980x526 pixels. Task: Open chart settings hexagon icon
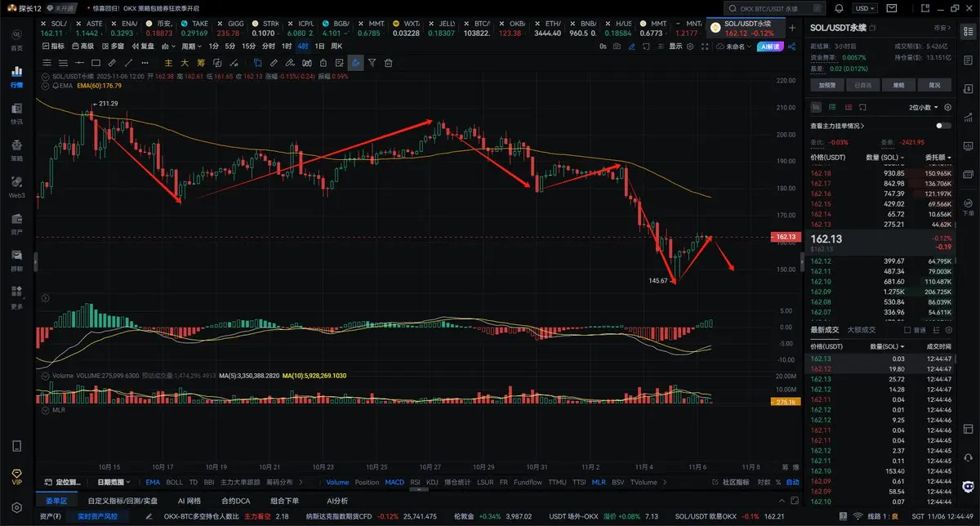click(690, 47)
